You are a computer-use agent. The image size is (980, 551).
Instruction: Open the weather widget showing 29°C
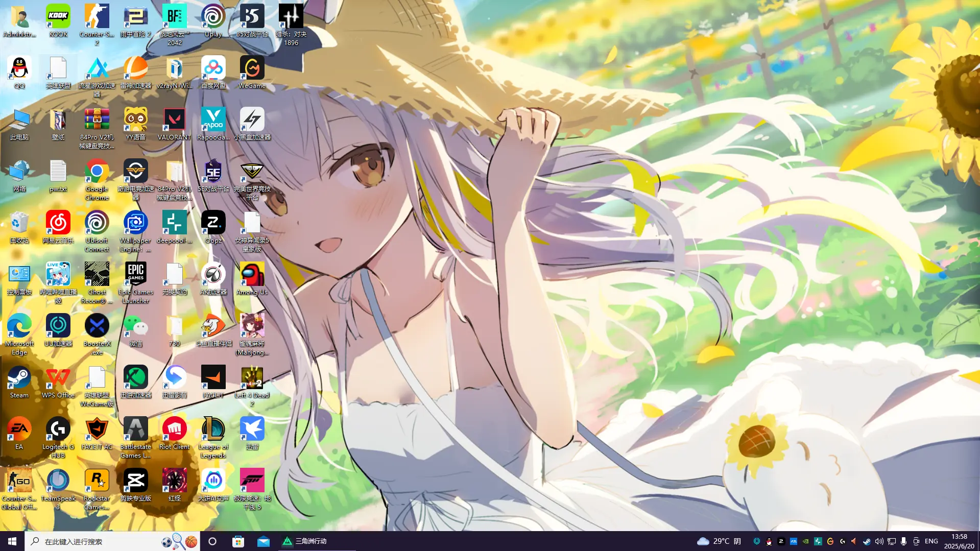coord(719,541)
